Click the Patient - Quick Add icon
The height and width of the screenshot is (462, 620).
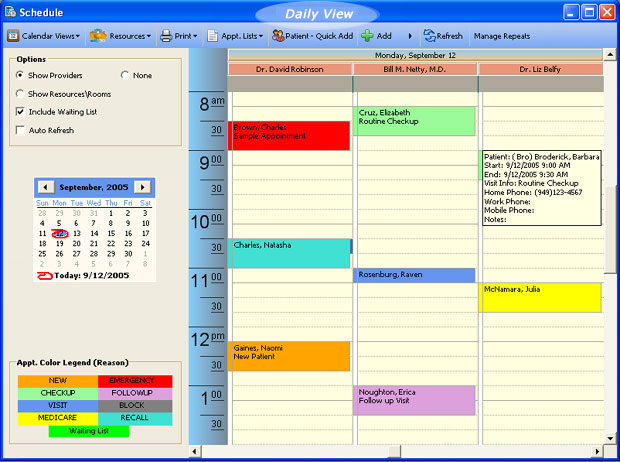tap(278, 36)
